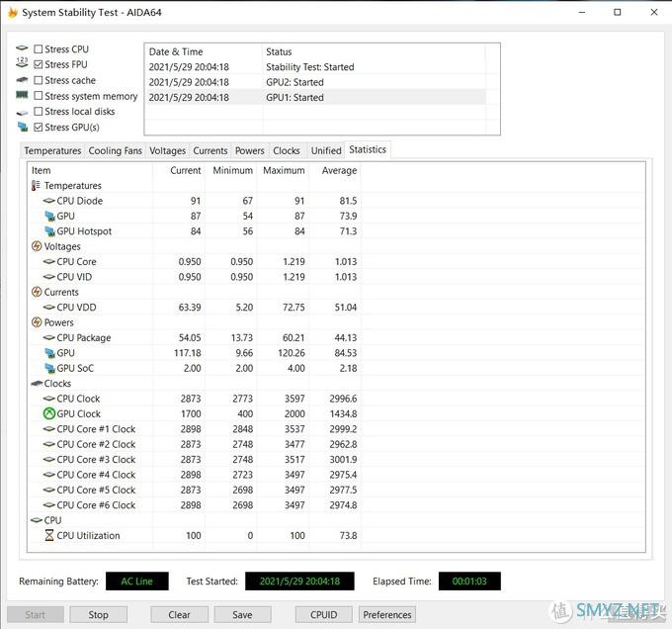This screenshot has width=672, height=629.
Task: Select the Statistics tab
Action: click(368, 149)
